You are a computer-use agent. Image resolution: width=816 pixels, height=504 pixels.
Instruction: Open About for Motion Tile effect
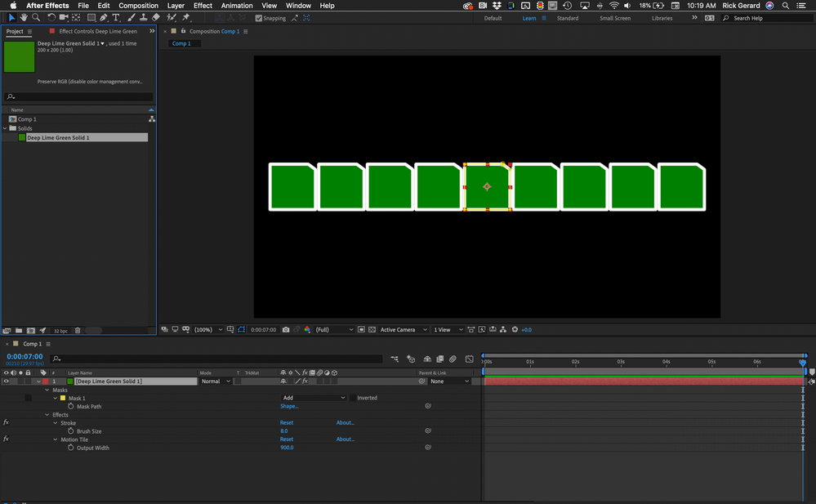[345, 439]
